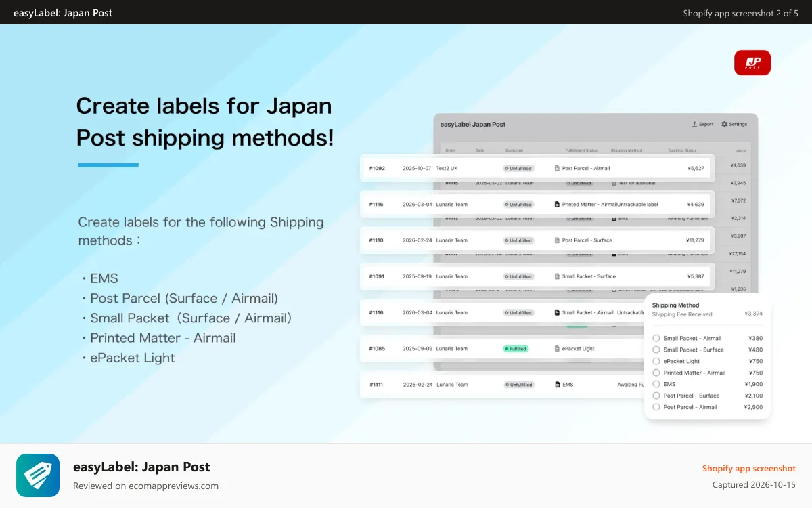The image size is (812, 508).
Task: Open order #1085
Action: coord(377,349)
